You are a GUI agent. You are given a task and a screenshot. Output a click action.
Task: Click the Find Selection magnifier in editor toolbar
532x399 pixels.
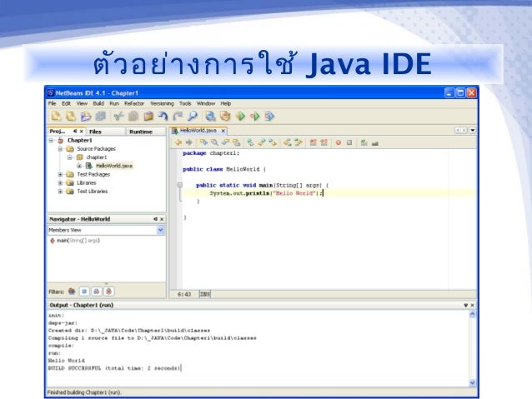click(215, 142)
